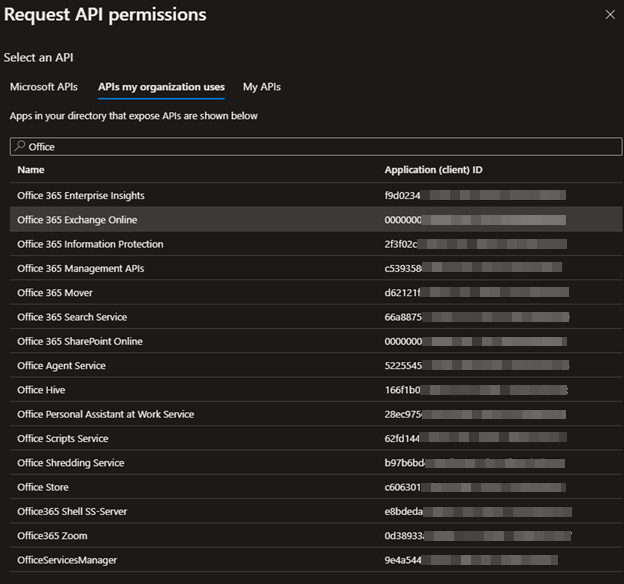The width and height of the screenshot is (624, 584).
Task: Click the search box containing Office
Action: [316, 147]
